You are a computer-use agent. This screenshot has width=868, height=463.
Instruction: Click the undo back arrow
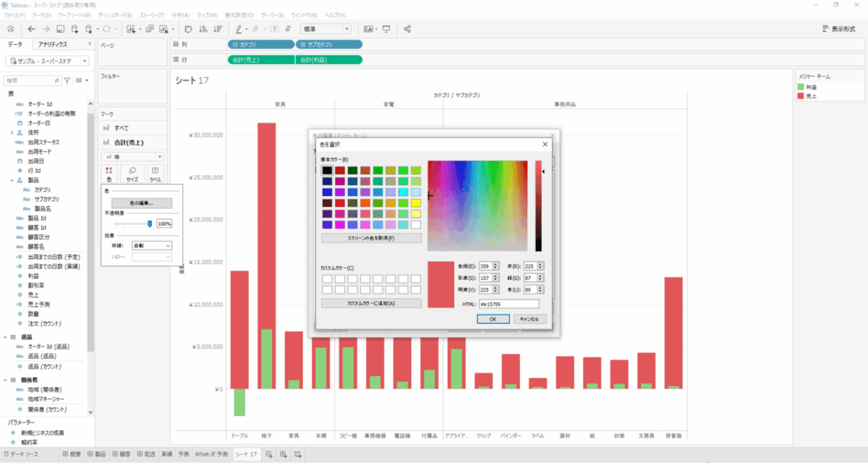(x=31, y=29)
